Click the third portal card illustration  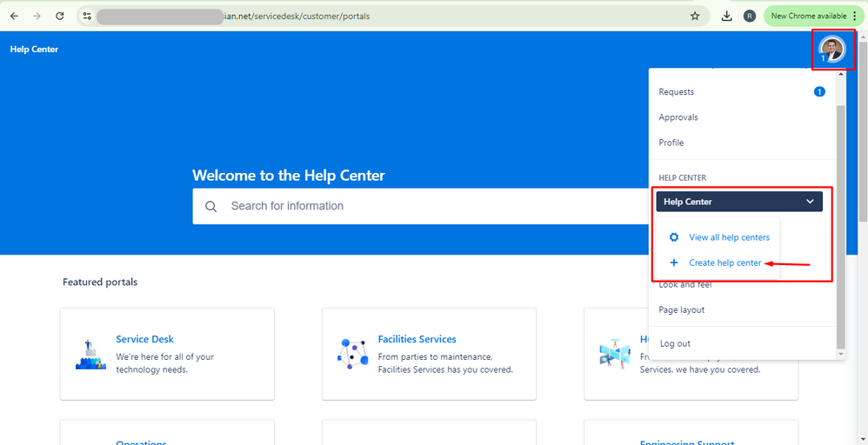[x=615, y=354]
